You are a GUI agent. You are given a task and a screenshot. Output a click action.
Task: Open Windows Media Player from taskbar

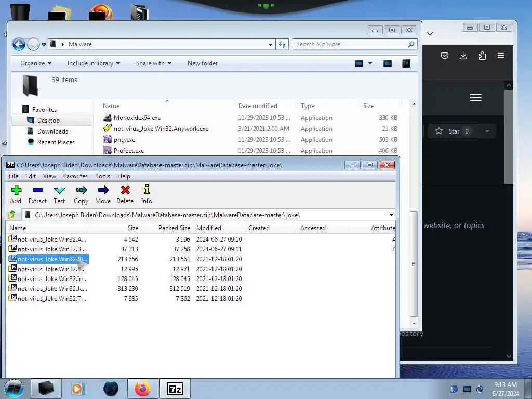(x=77, y=389)
